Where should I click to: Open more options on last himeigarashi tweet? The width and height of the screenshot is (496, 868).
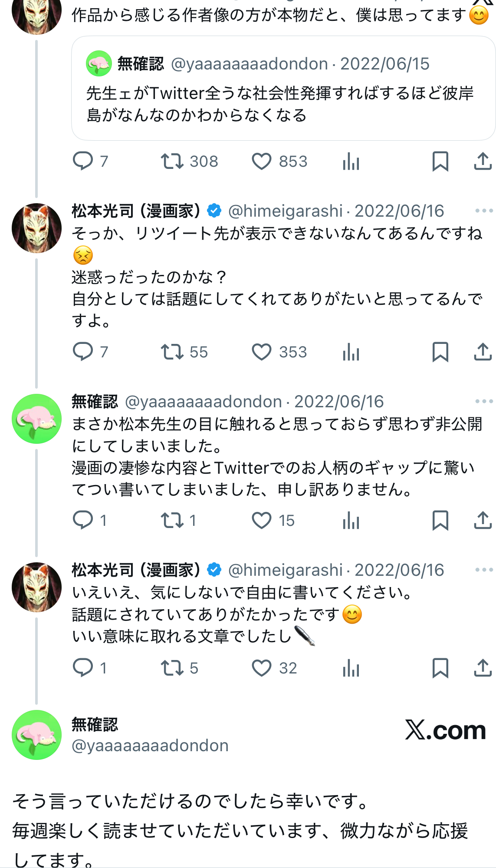484,570
